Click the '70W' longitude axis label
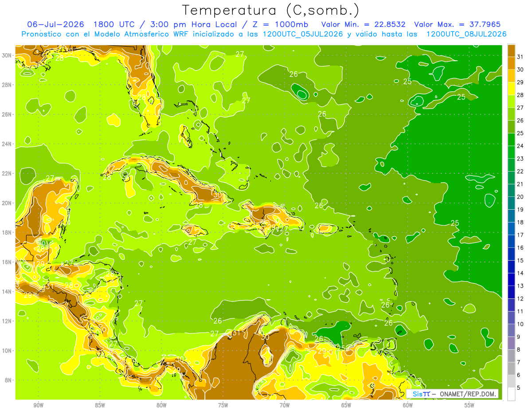Viewport: 532px width, 411px height. coord(285,405)
